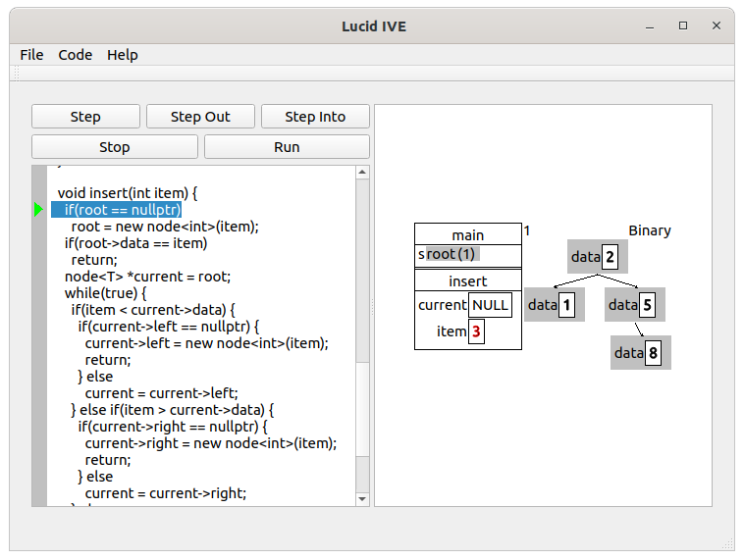Click the item value 3 box

(476, 331)
